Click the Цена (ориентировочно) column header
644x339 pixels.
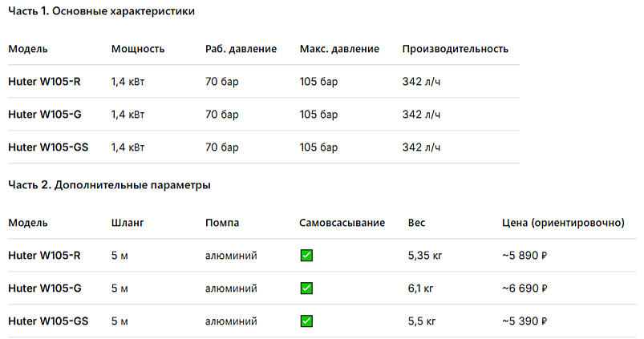coord(563,223)
